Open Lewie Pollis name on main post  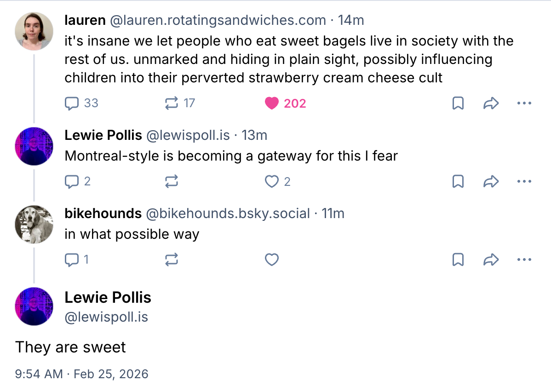tap(108, 298)
